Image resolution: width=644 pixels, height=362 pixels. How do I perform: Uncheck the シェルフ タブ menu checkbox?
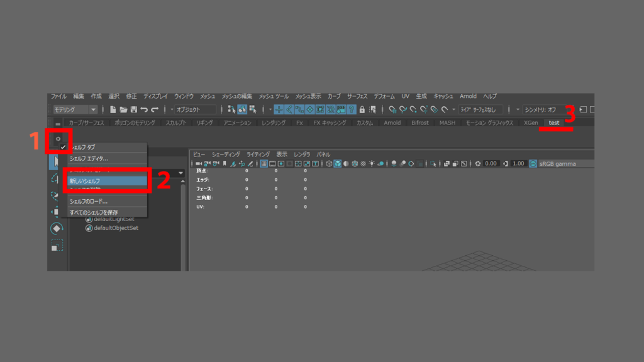coord(63,147)
